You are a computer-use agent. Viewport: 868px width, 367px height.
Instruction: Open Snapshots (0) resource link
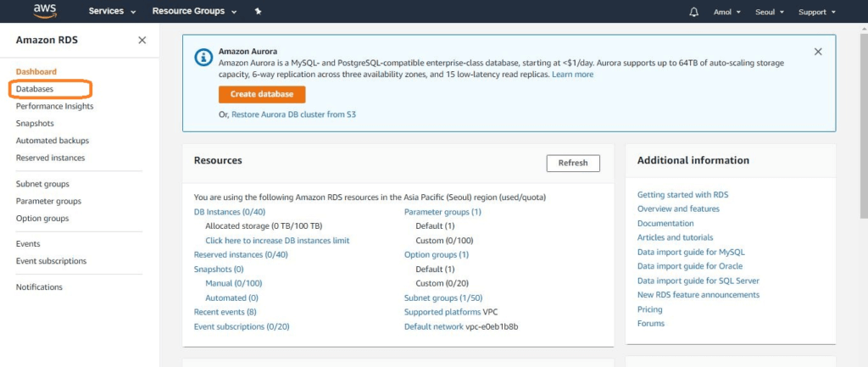click(x=219, y=269)
